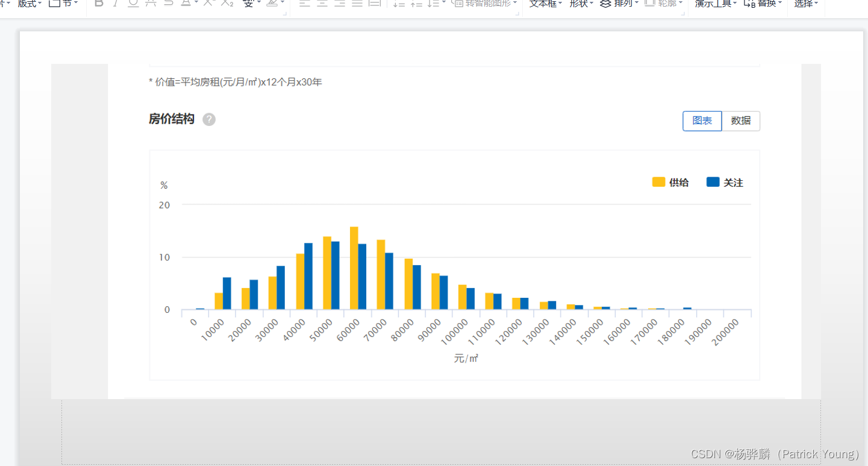Image resolution: width=868 pixels, height=466 pixels.
Task: Expand the highlighter color dropdown arrow
Action: pyautogui.click(x=283, y=3)
